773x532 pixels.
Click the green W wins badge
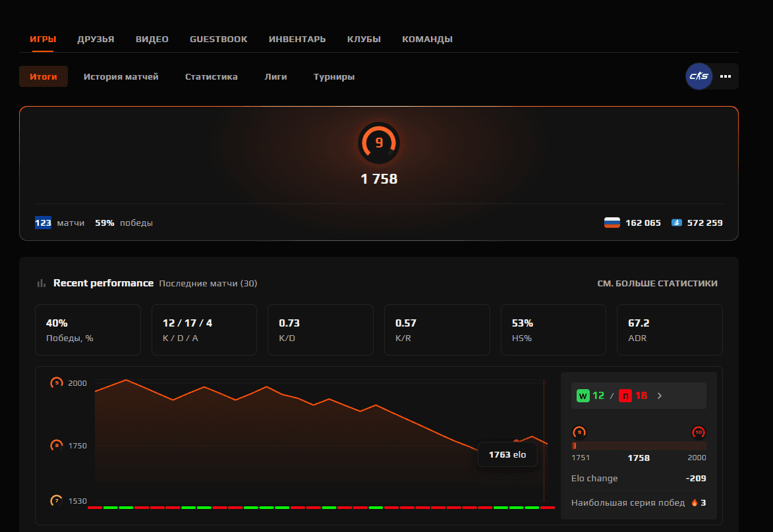point(583,396)
